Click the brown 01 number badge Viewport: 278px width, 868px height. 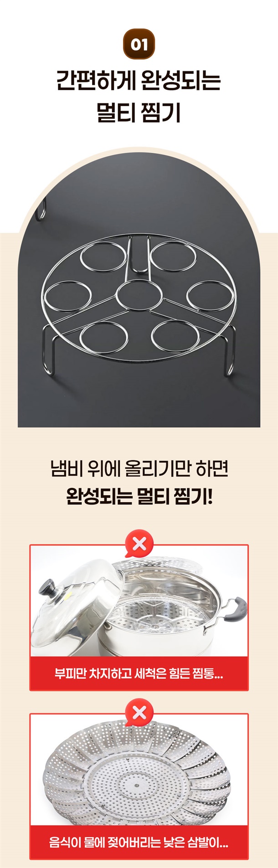[139, 45]
